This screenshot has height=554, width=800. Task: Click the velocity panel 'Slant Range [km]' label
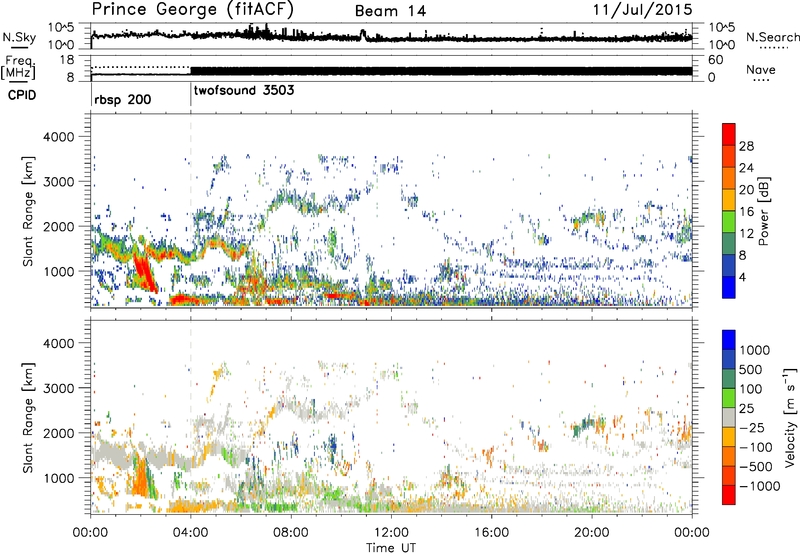28,417
